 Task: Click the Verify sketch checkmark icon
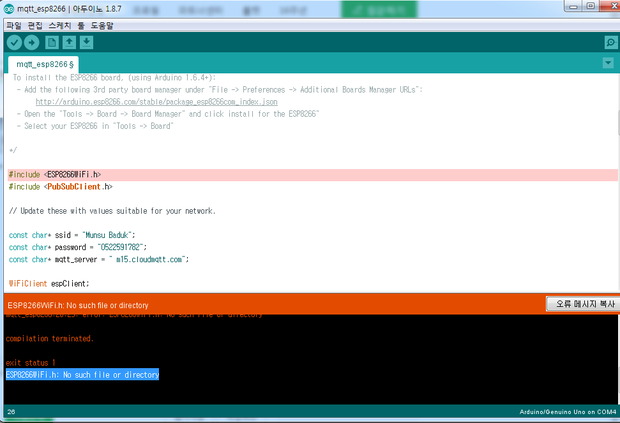pyautogui.click(x=14, y=42)
